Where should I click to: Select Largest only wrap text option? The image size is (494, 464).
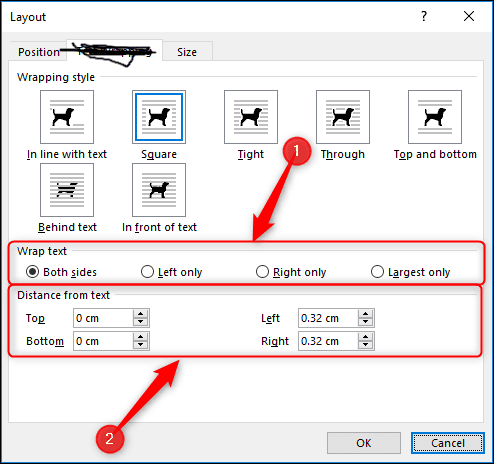pyautogui.click(x=377, y=272)
